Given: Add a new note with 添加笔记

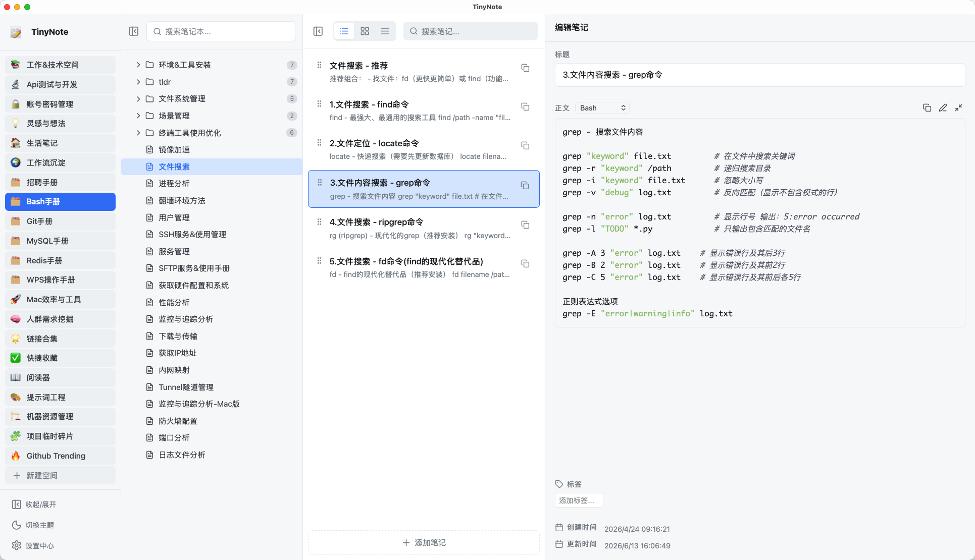Looking at the screenshot, I should point(424,542).
